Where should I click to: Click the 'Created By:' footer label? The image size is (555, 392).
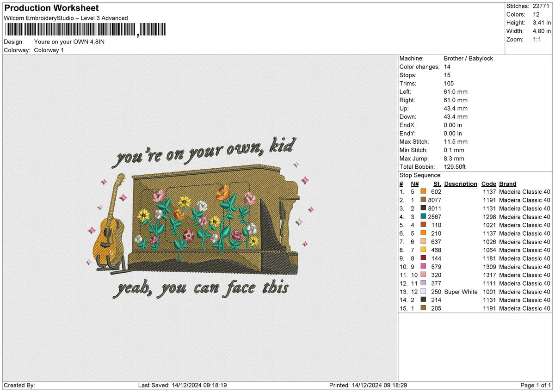point(19,385)
